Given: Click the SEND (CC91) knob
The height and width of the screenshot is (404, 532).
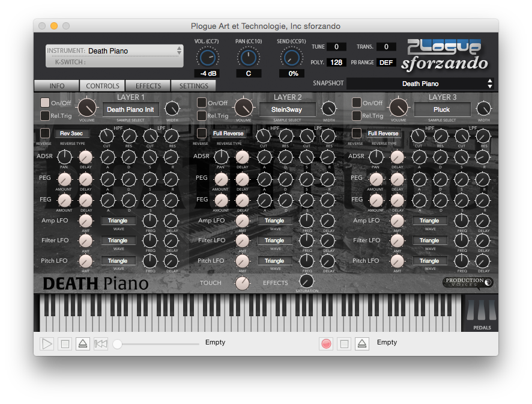Looking at the screenshot, I should point(291,58).
